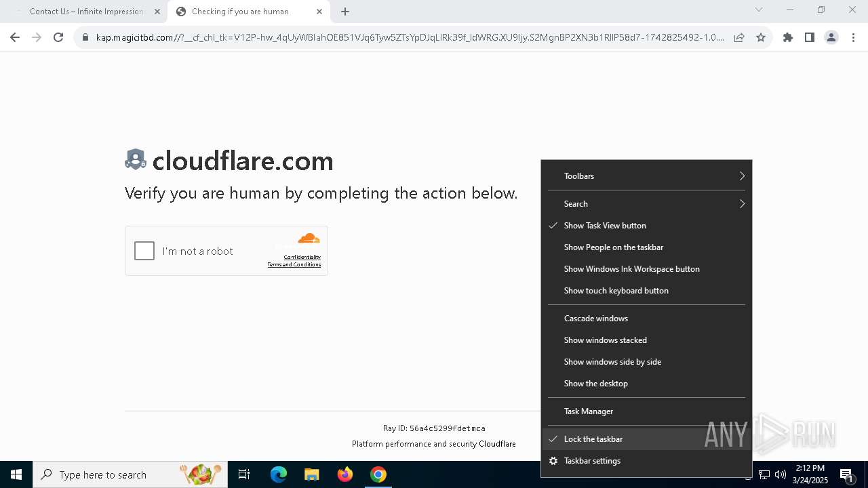Select Show windows stacked
This screenshot has height=488, width=868.
(646, 340)
